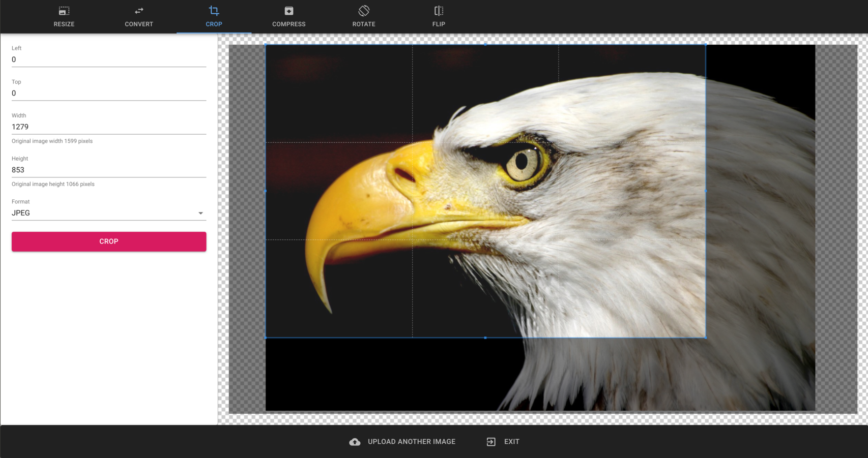Select the Width field showing 1279
Viewport: 868px width, 458px height.
point(108,127)
